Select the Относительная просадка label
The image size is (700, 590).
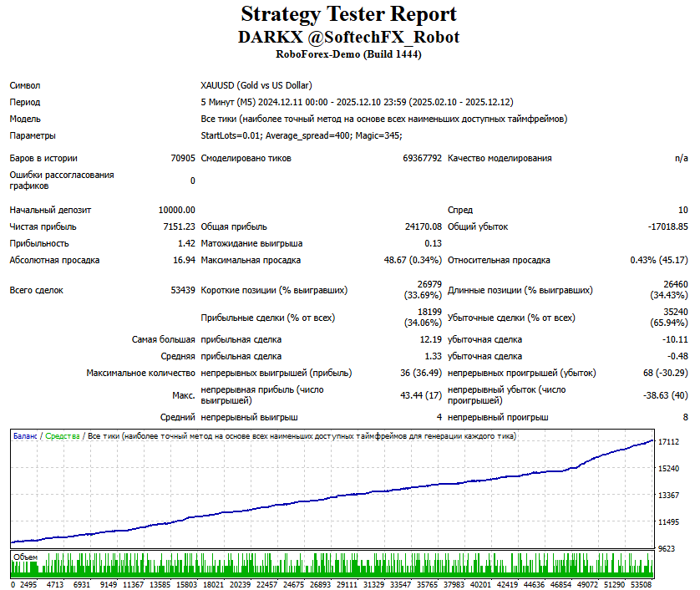(499, 260)
